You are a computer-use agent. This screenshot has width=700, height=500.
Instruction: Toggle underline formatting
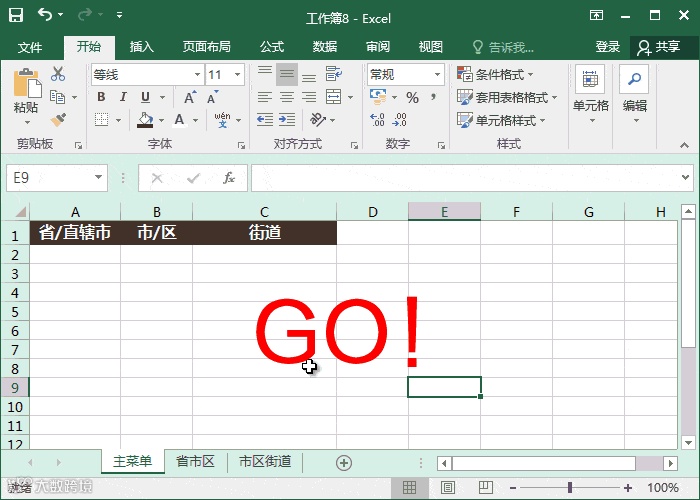tap(145, 97)
